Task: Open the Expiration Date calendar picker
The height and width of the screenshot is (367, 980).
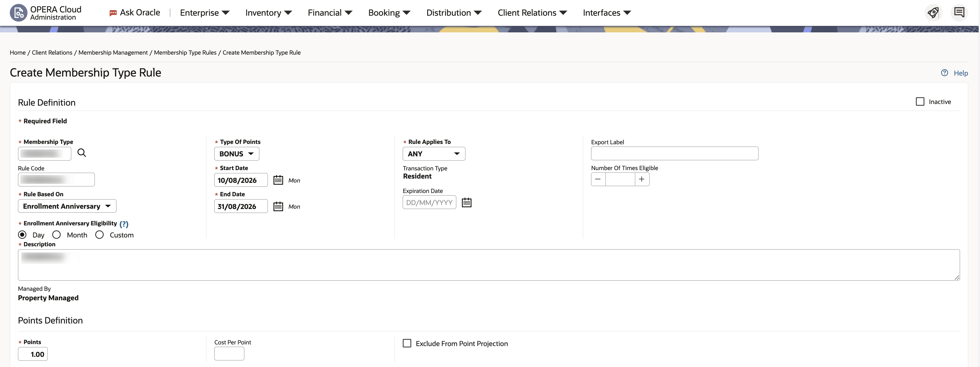Action: (466, 202)
